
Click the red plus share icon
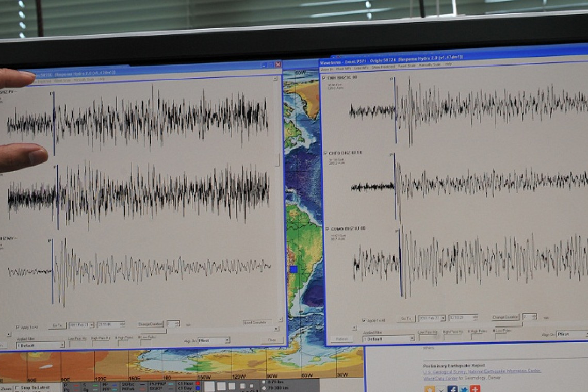click(475, 389)
